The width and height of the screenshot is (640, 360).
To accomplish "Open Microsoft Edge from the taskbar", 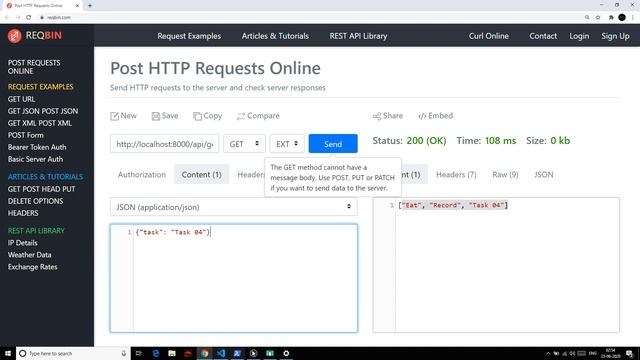I will pyautogui.click(x=156, y=353).
